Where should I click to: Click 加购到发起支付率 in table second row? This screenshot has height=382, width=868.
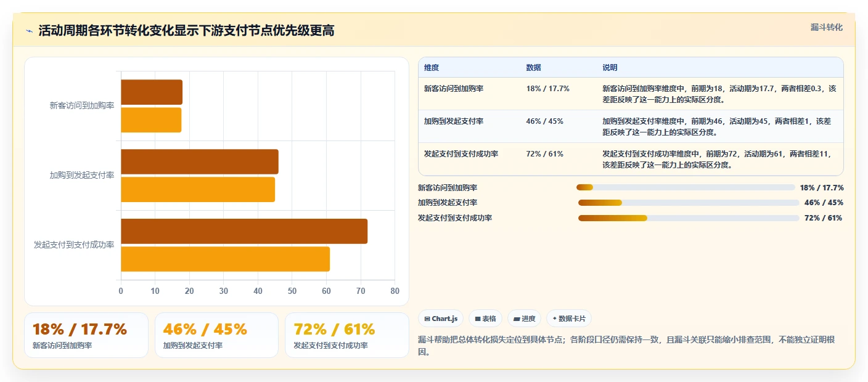tap(454, 121)
